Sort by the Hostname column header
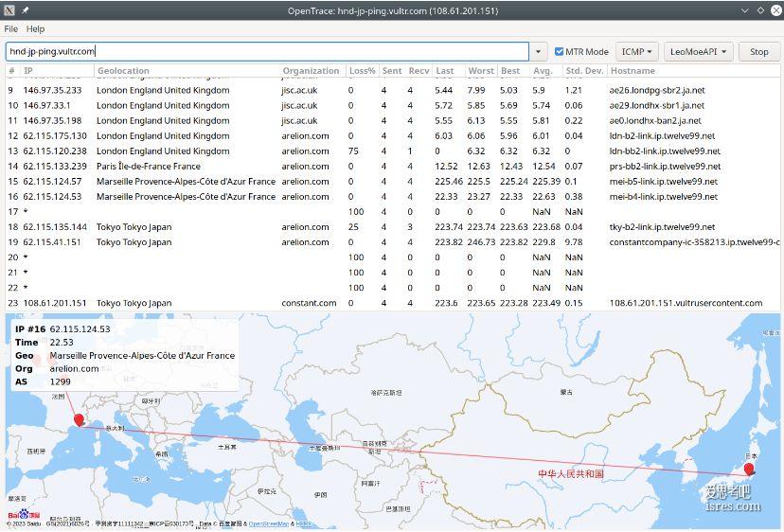Viewport: 784px width, 532px height. click(x=693, y=70)
